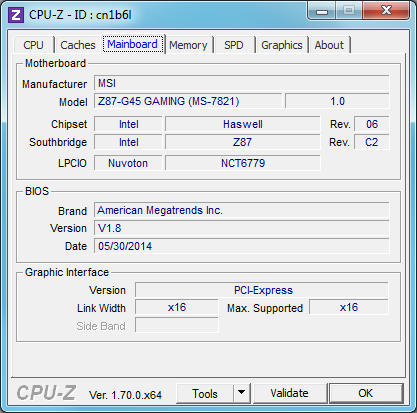Open the SPD tab
Screen dimensions: 417x413
pyautogui.click(x=234, y=45)
